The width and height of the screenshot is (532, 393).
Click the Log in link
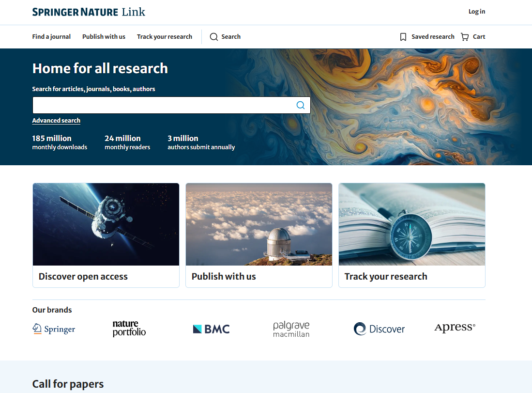[476, 12]
